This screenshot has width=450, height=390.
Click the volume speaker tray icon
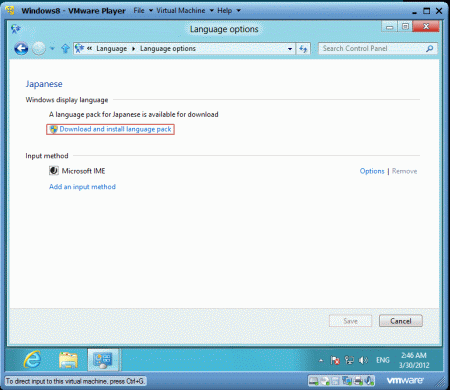pyautogui.click(x=363, y=360)
